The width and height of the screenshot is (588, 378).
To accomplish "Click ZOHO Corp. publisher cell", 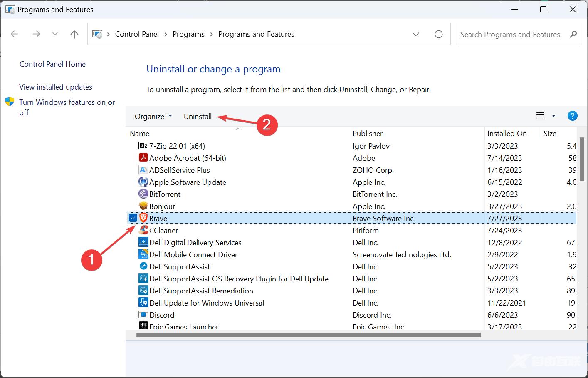I will (x=373, y=170).
